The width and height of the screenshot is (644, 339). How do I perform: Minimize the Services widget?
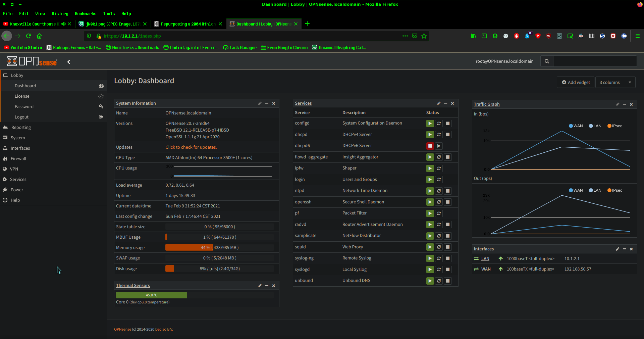point(445,103)
